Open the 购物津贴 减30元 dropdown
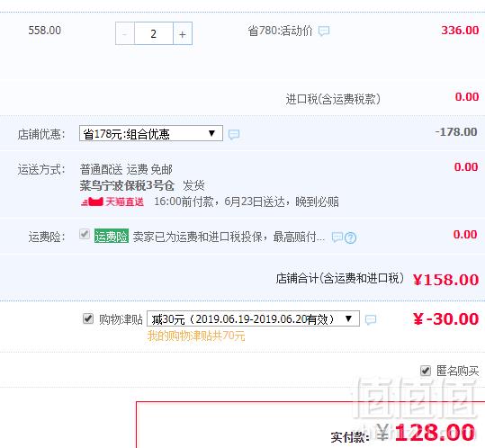This screenshot has height=448, width=485. tap(253, 318)
